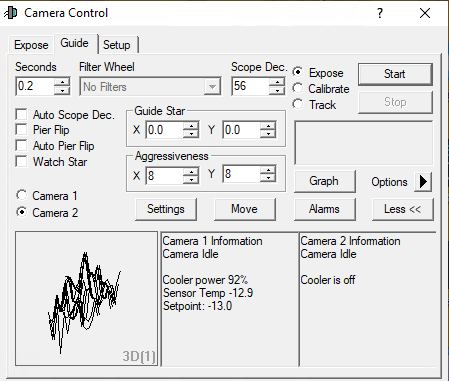Open the help question mark button

[380, 13]
